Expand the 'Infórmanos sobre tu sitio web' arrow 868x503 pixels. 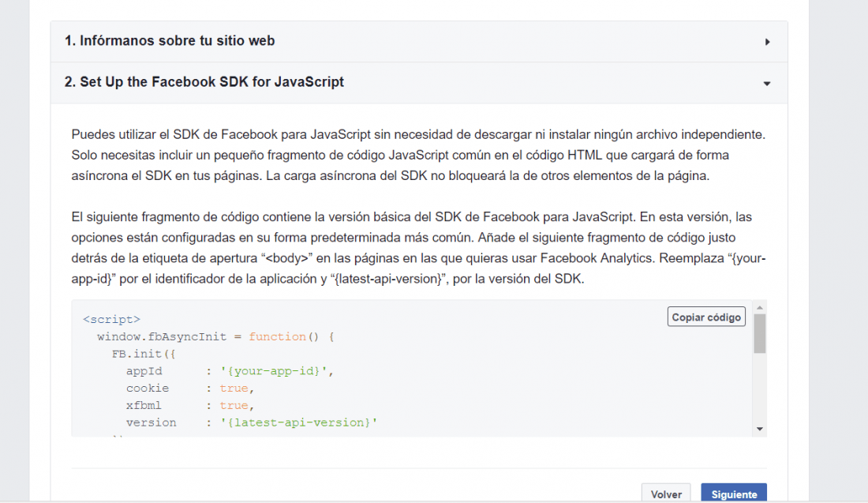click(x=767, y=42)
